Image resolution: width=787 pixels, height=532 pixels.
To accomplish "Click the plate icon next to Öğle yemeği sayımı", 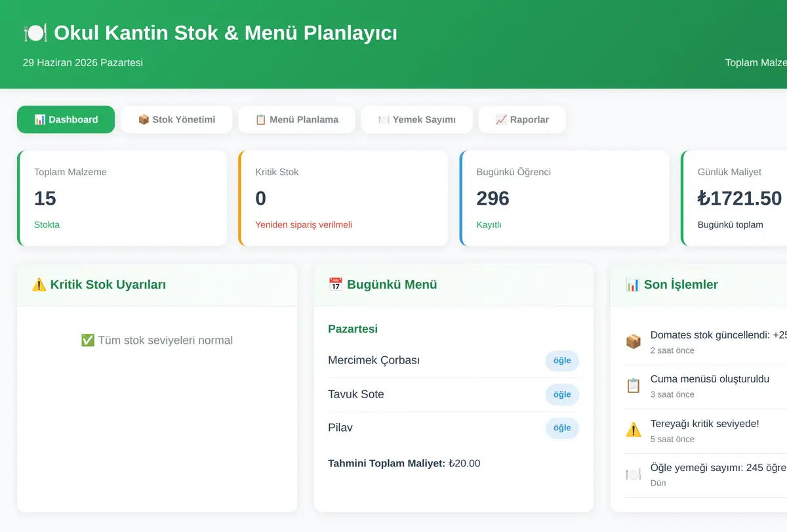I will [x=633, y=474].
